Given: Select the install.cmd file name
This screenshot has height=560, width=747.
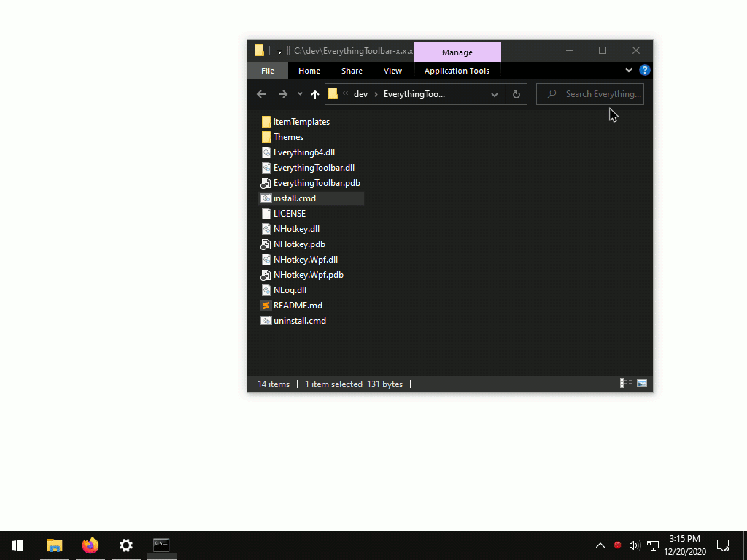Looking at the screenshot, I should pos(295,198).
